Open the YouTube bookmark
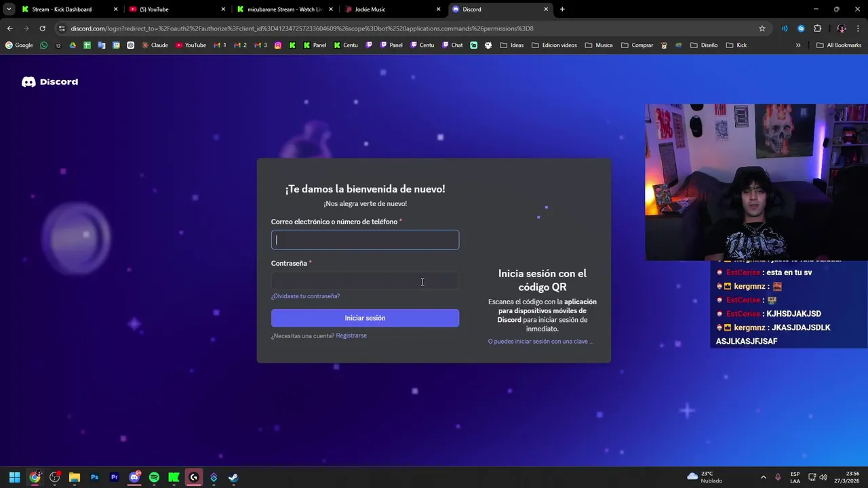Image resolution: width=868 pixels, height=488 pixels. click(191, 45)
